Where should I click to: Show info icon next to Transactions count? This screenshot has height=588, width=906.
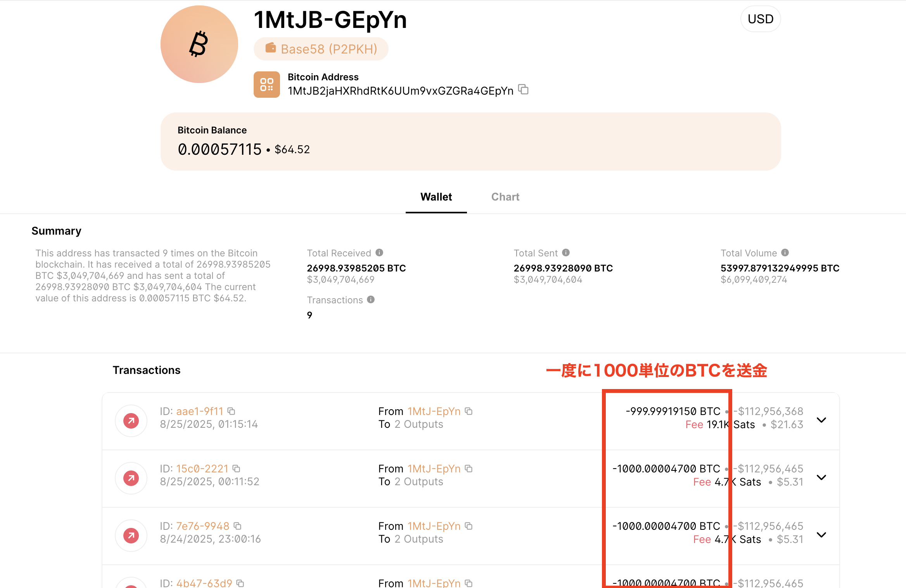[x=371, y=300]
